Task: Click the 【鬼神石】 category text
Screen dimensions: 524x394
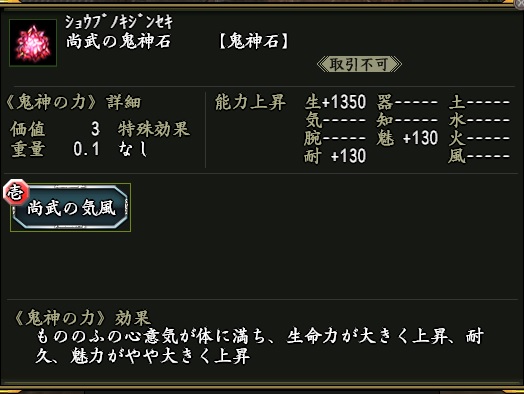Action: click(x=254, y=42)
